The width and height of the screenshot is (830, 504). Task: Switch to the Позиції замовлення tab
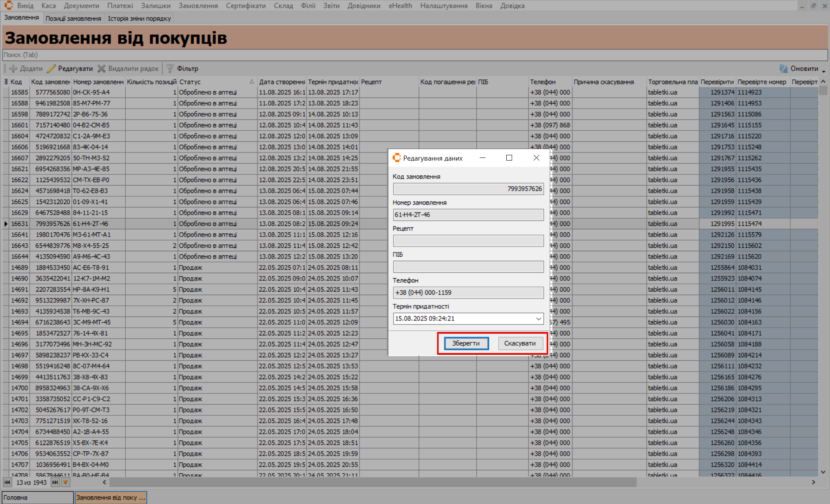point(73,18)
